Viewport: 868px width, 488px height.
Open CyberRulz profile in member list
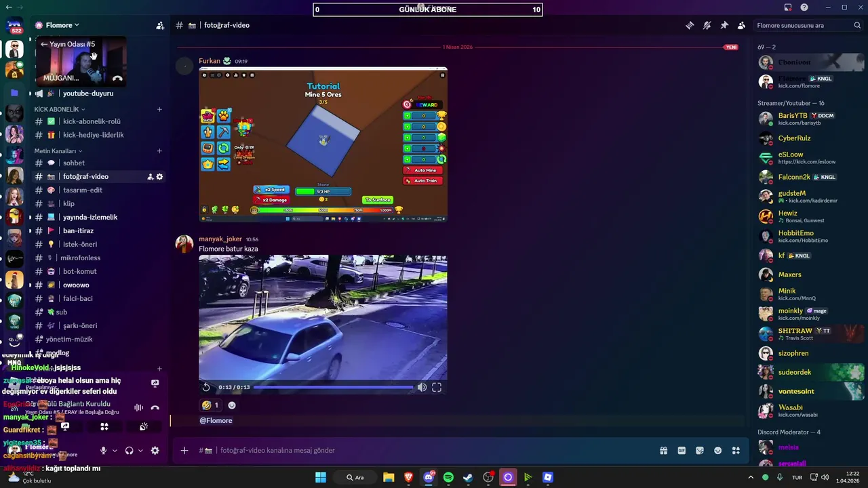[810, 138]
